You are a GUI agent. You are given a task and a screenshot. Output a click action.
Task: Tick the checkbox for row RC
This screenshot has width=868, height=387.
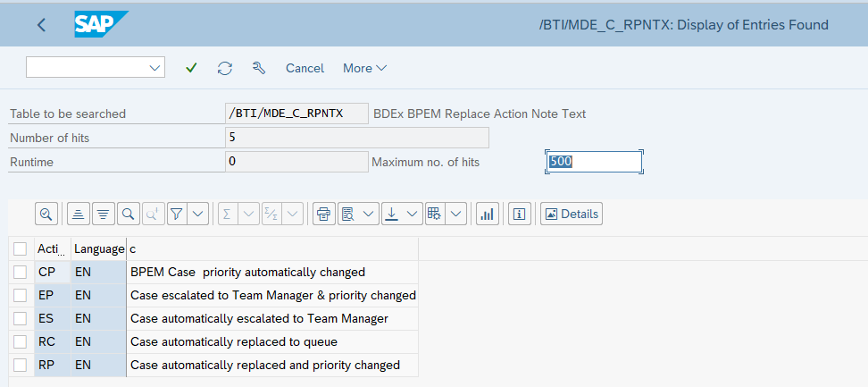[x=20, y=341]
